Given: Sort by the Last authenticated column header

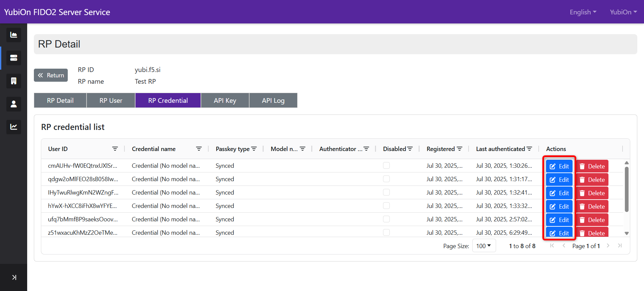Looking at the screenshot, I should tap(500, 149).
